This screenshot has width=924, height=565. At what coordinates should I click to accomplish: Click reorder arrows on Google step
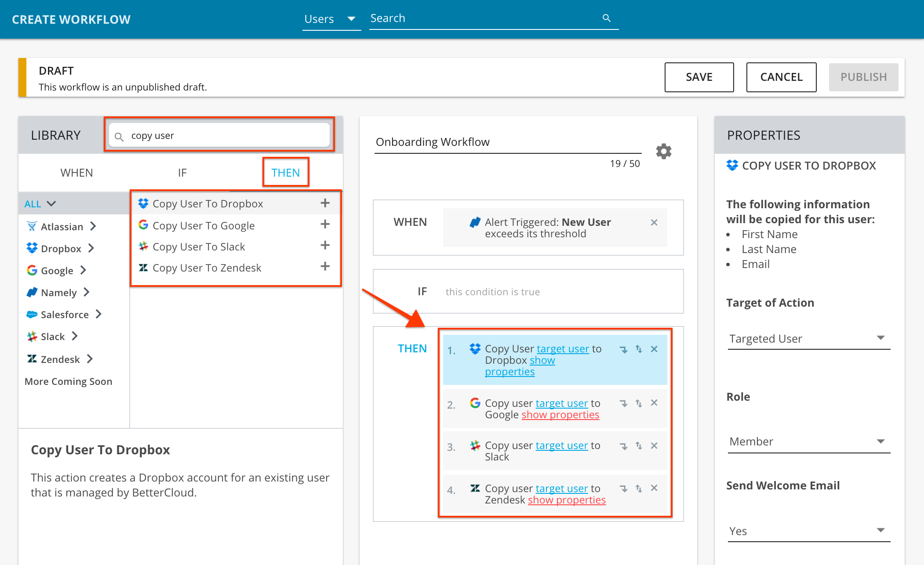pos(639,403)
